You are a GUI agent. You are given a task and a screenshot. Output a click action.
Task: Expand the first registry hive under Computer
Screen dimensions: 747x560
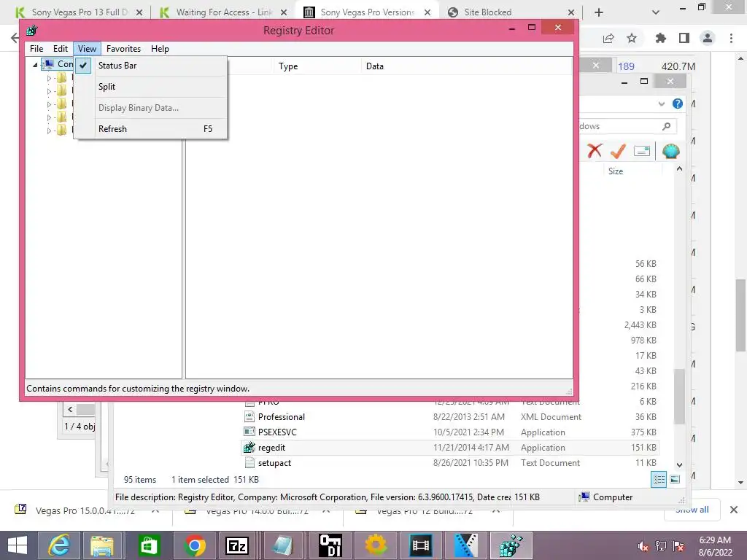[49, 78]
